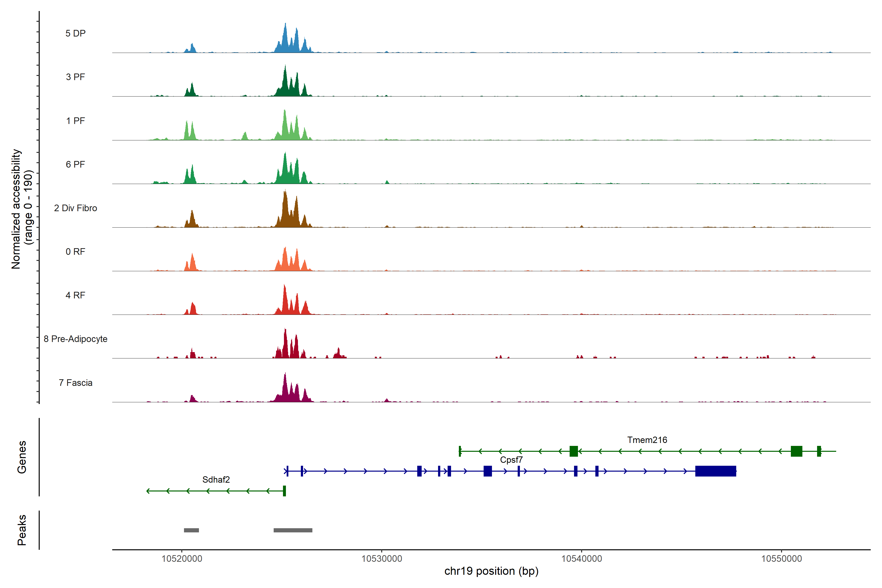Click the 10550000 axis tick label
Image resolution: width=882 pixels, height=588 pixels.
point(782,559)
